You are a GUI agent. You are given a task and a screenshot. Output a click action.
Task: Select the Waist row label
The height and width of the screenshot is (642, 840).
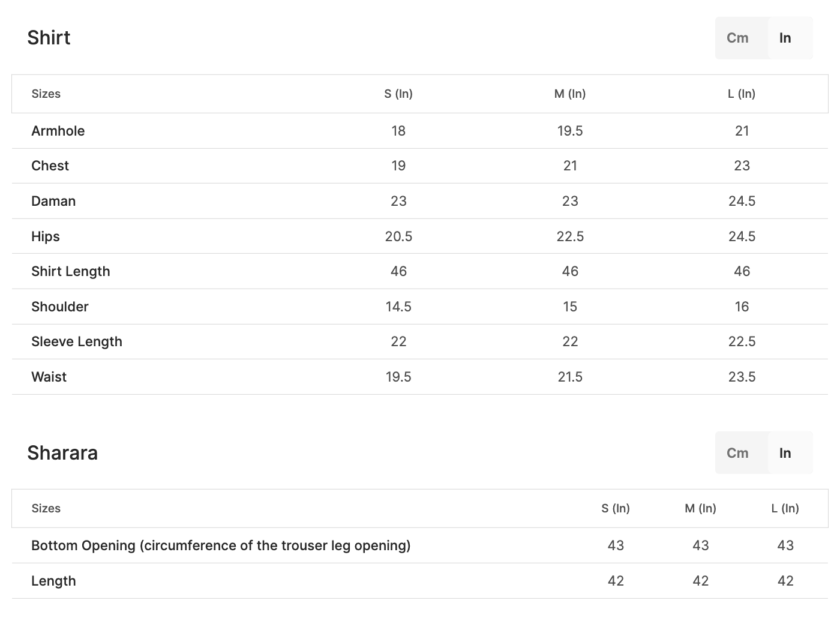(x=49, y=377)
